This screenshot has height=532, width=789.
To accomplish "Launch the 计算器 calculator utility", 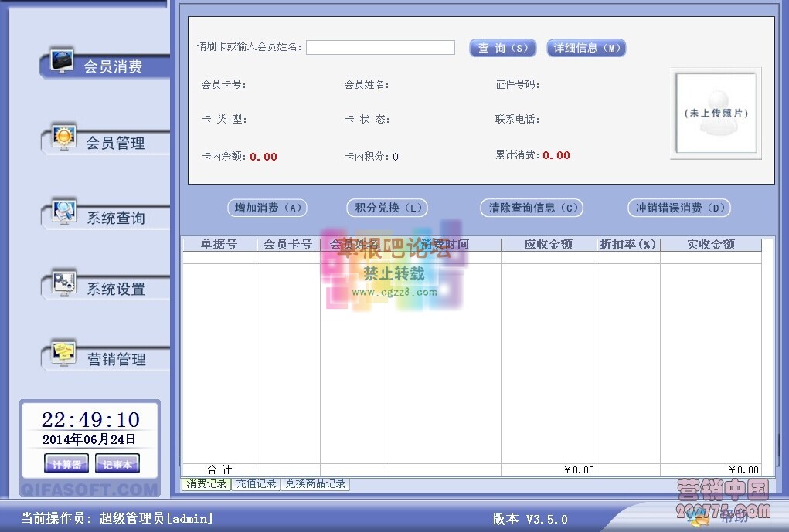I will pos(65,464).
